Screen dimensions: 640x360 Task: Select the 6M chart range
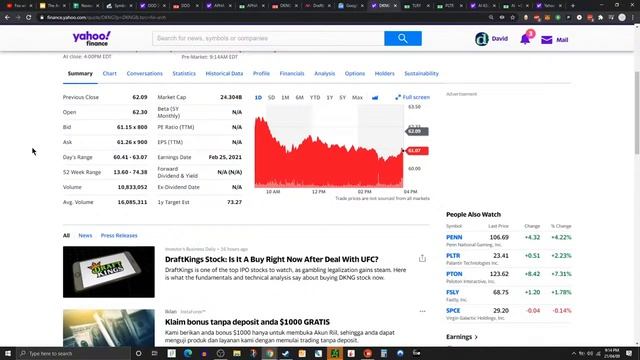[x=300, y=98]
